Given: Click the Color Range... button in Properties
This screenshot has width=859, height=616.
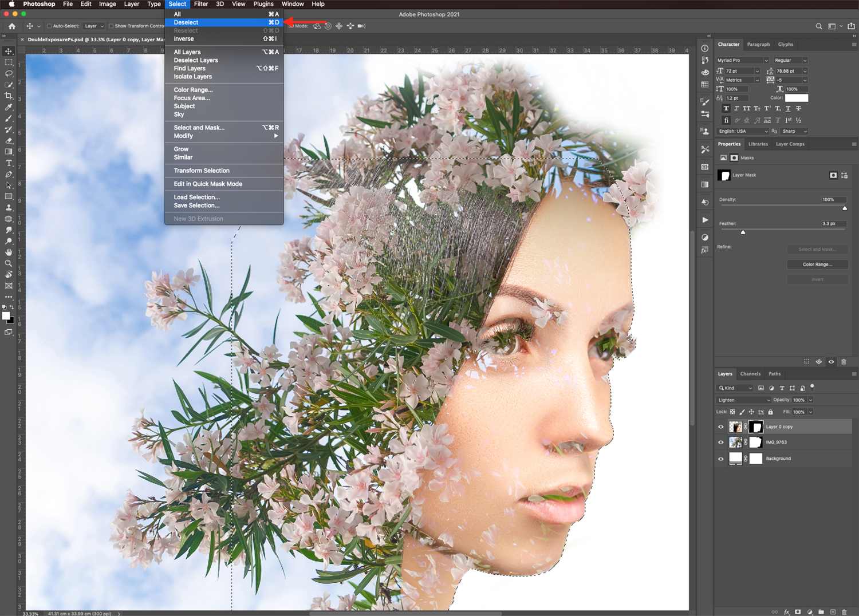Looking at the screenshot, I should click(817, 264).
